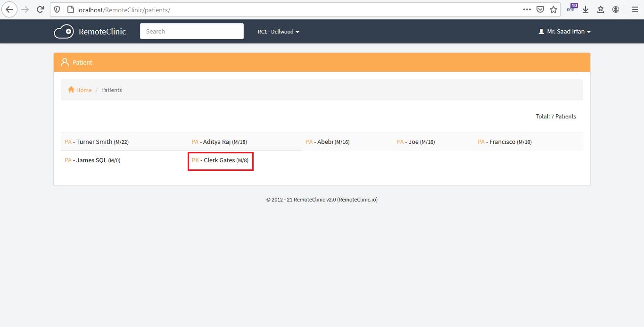Follow the Home breadcrumb link
The height and width of the screenshot is (327, 644).
pos(84,90)
